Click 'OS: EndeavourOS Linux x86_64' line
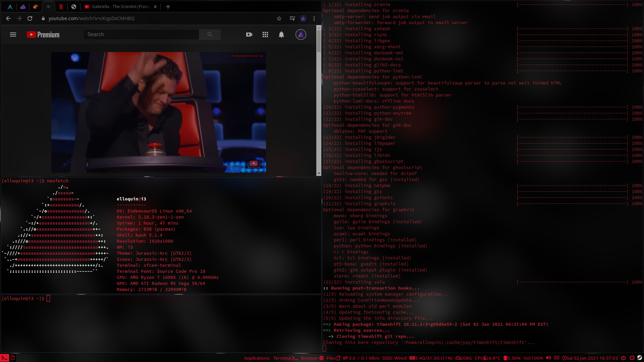The image size is (644, 362). 154,211
